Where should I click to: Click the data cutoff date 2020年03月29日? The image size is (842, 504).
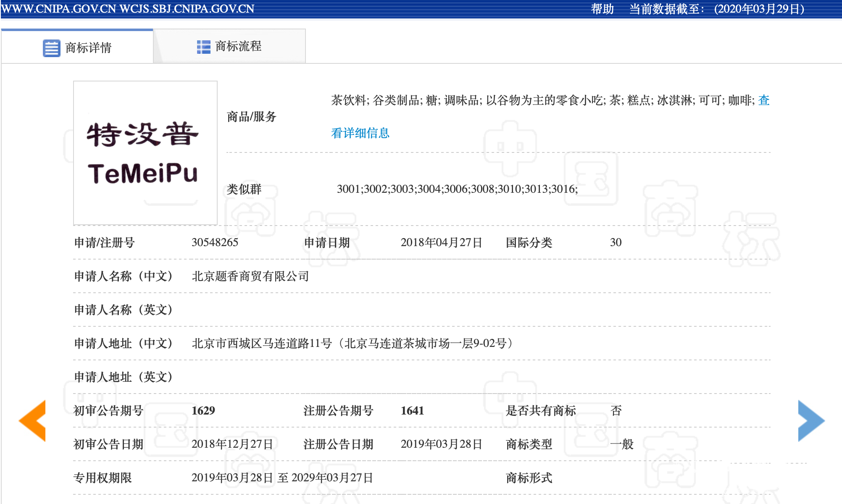coord(759,9)
